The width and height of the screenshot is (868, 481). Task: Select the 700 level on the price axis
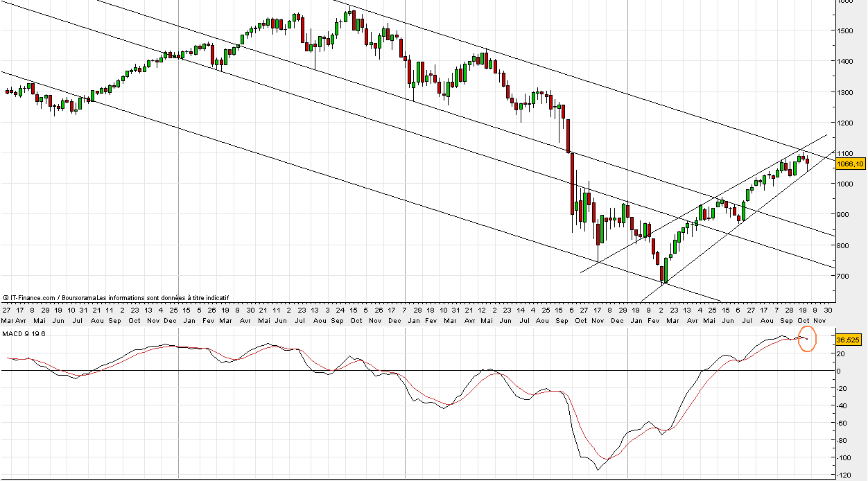[x=844, y=277]
